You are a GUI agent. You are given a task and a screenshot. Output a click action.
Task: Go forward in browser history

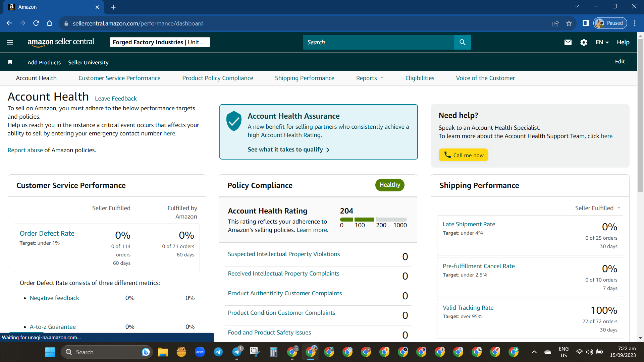22,23
